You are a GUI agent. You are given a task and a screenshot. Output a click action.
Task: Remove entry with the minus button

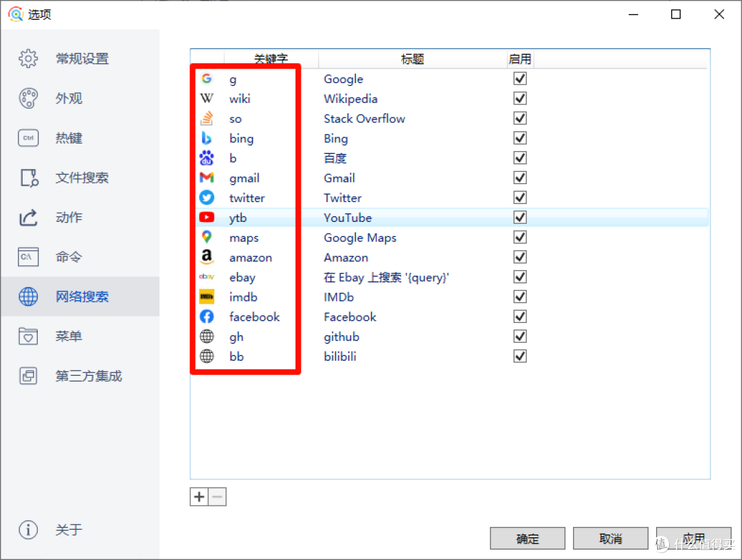tap(217, 497)
